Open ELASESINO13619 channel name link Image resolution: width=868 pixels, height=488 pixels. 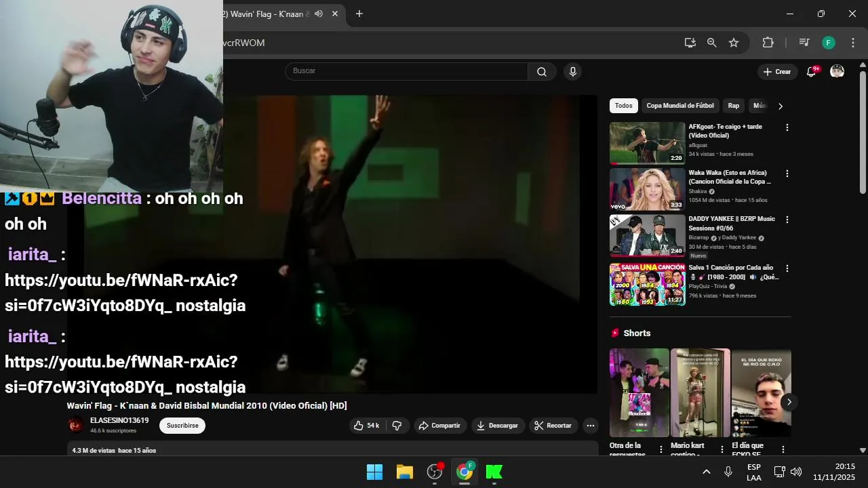(x=119, y=421)
